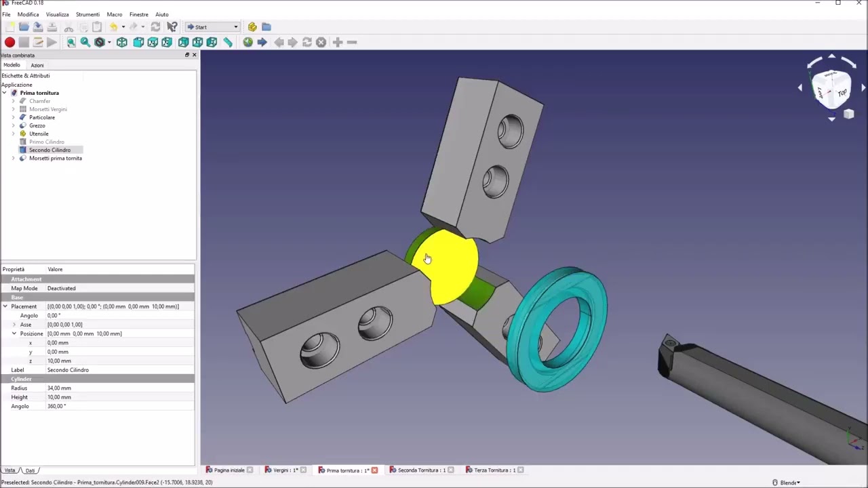Collapse the Placement property row

click(x=5, y=306)
